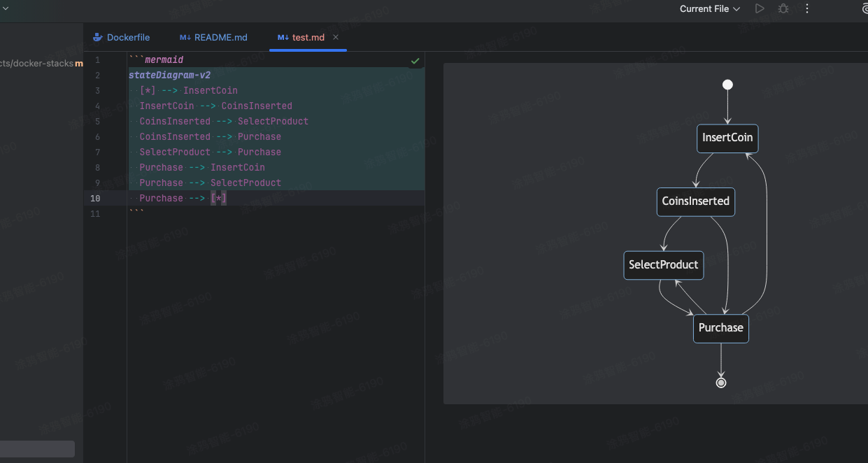Click line number 1 in the gutter
Image resolution: width=868 pixels, height=463 pixels.
pos(97,60)
